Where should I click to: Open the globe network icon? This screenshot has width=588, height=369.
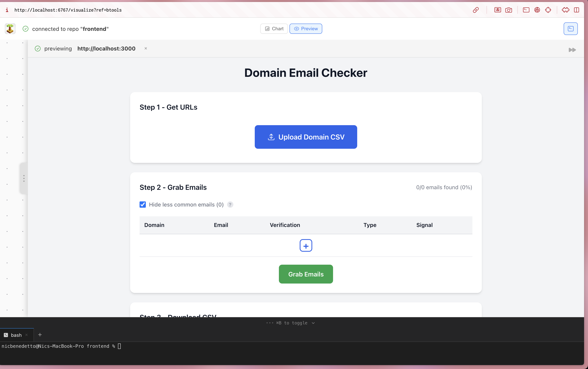pos(537,10)
